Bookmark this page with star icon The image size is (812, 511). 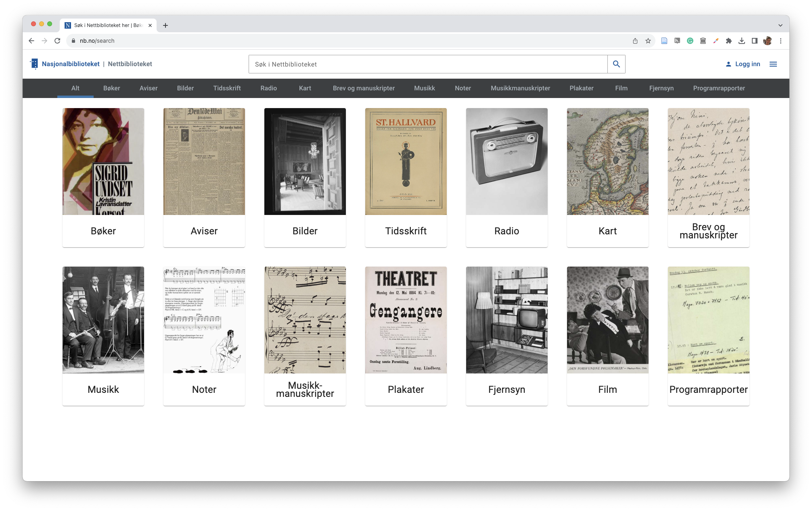[648, 41]
